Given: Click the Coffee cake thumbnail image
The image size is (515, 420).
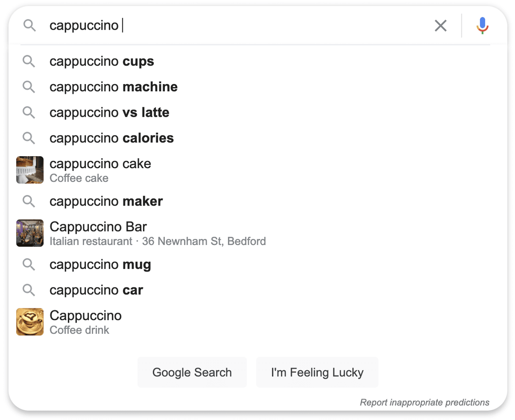Looking at the screenshot, I should (x=30, y=170).
